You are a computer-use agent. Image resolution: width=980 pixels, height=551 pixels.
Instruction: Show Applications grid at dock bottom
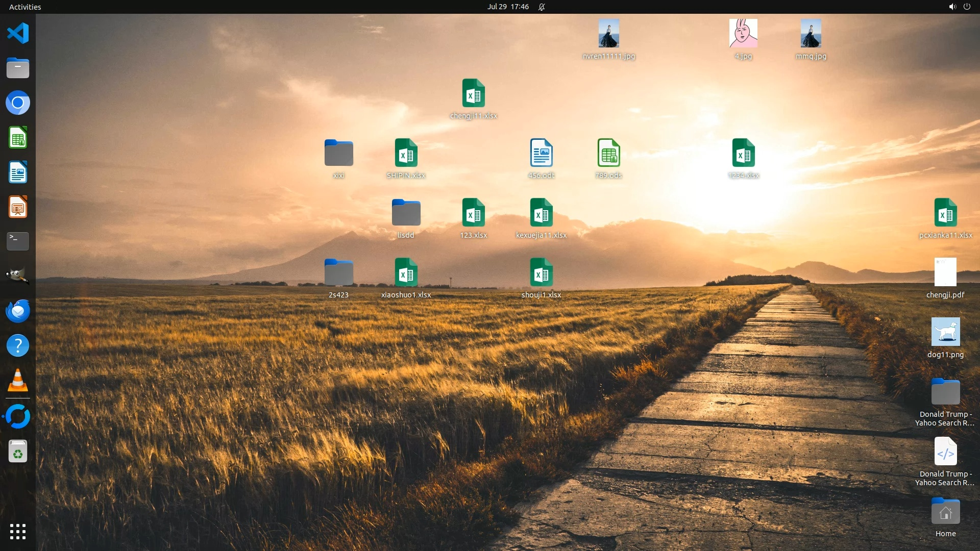coord(18,532)
